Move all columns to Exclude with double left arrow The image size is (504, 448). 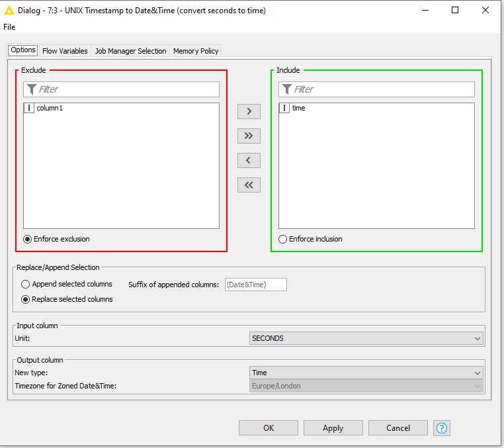click(x=249, y=185)
